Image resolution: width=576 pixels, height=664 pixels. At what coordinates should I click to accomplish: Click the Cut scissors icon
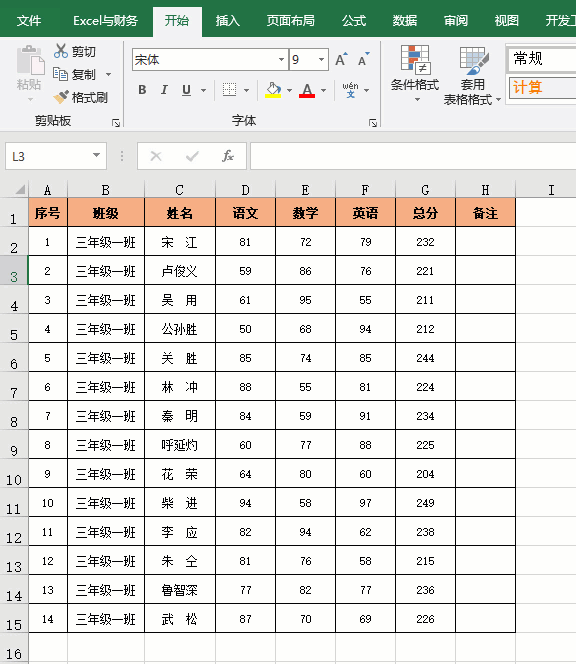(61, 51)
